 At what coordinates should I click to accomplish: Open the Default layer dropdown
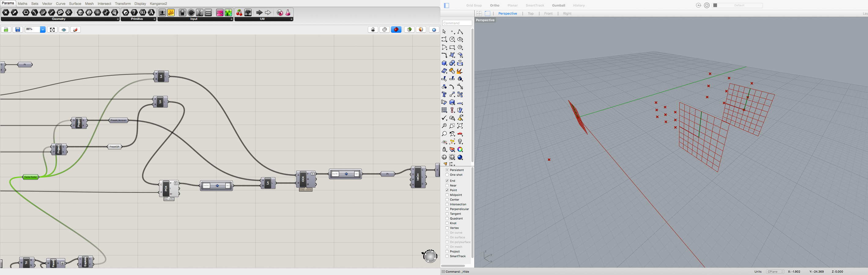pos(737,5)
